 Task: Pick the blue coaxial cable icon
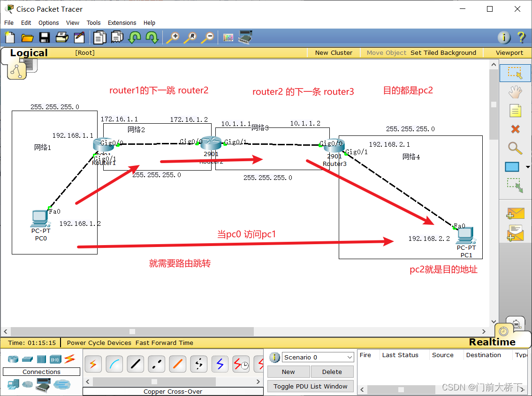[220, 364]
